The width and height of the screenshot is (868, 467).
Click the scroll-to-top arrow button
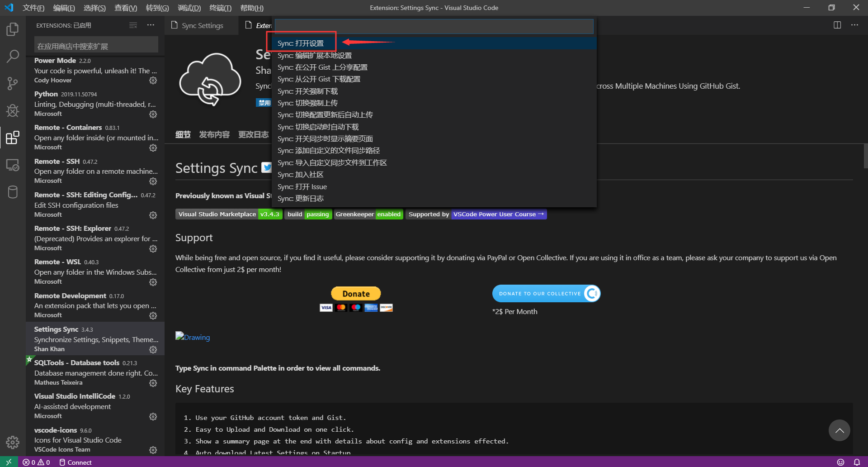point(839,430)
